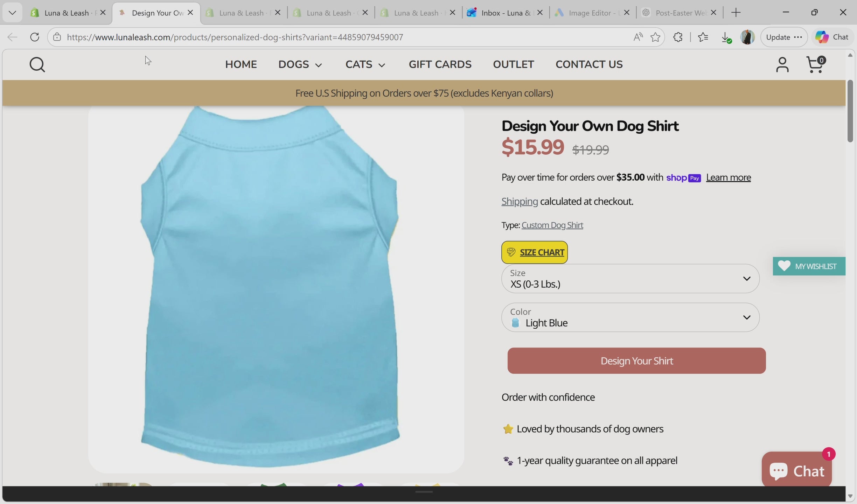Follow the Shop Pay Learn more link
Screen dimensions: 857x504
[x=728, y=177]
